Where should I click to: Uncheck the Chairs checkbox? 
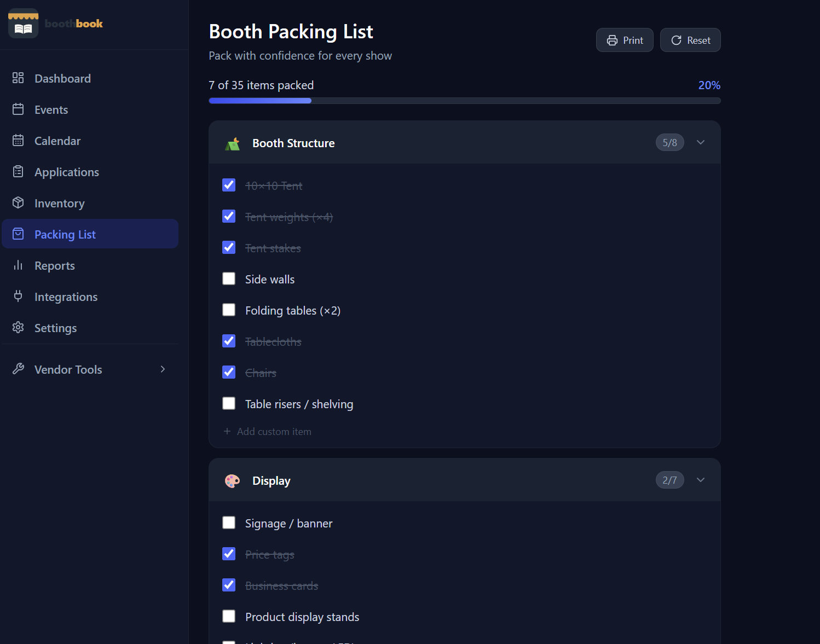coord(229,372)
